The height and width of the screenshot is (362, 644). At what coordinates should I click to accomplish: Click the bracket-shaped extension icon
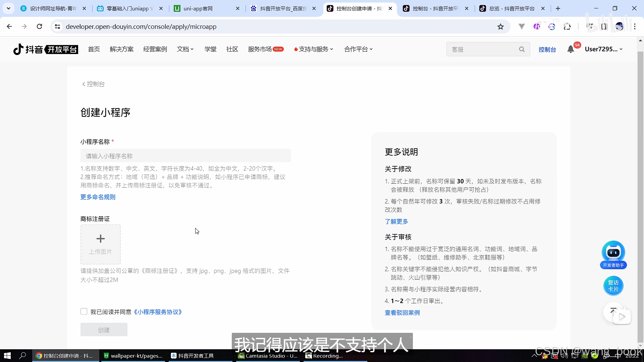coord(604,26)
